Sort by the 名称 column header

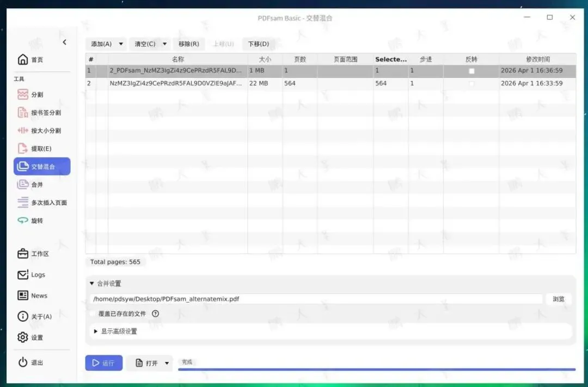point(177,59)
